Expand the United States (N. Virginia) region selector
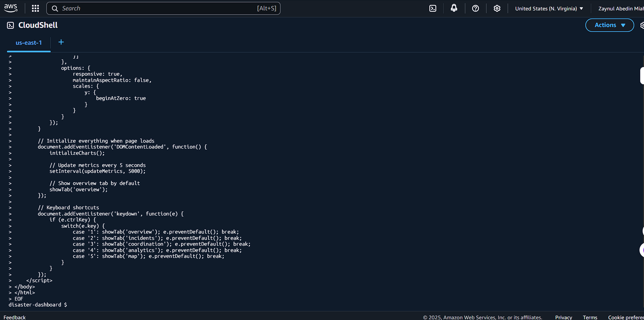 coord(549,8)
